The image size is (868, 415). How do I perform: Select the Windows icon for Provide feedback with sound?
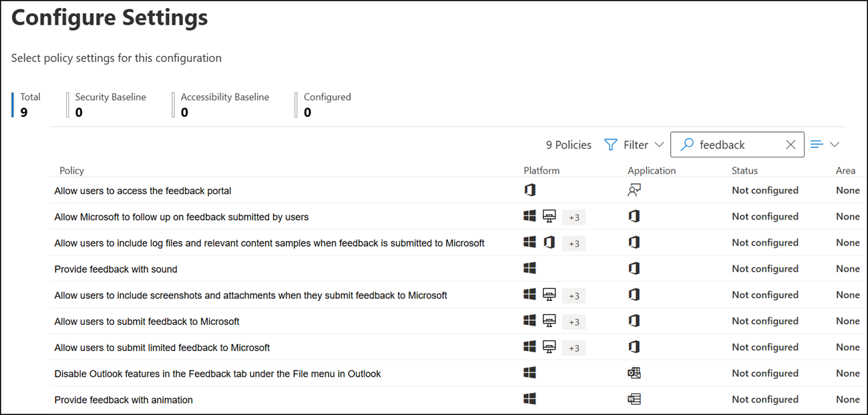point(529,268)
